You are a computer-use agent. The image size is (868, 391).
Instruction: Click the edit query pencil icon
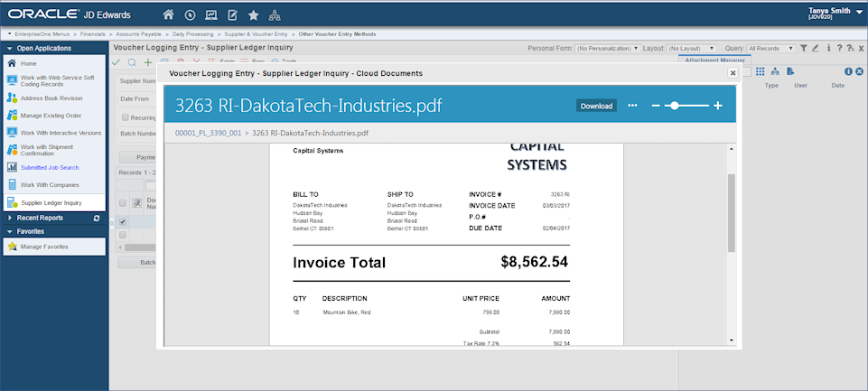[x=815, y=48]
